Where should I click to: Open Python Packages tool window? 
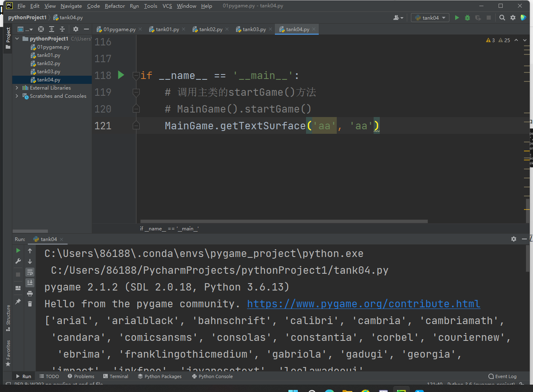tap(160, 376)
